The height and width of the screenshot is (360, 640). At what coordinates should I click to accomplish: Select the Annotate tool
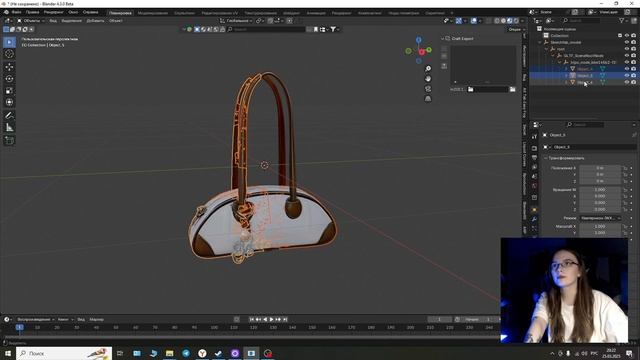pyautogui.click(x=9, y=116)
